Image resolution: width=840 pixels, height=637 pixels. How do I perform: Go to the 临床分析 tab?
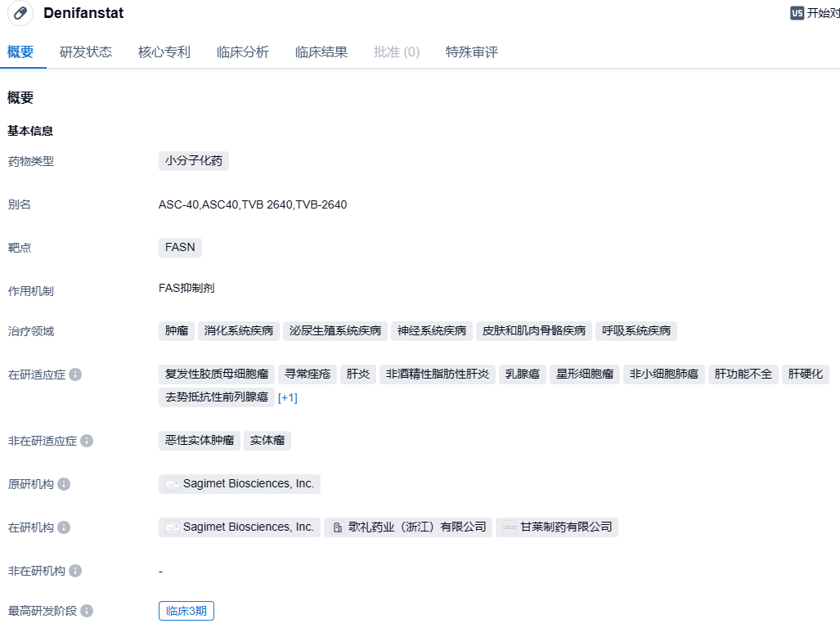click(243, 52)
